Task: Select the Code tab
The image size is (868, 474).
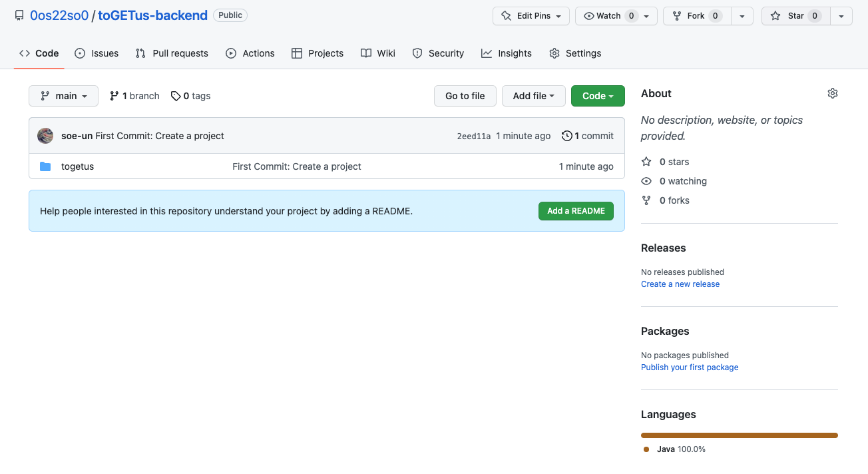Action: (39, 53)
